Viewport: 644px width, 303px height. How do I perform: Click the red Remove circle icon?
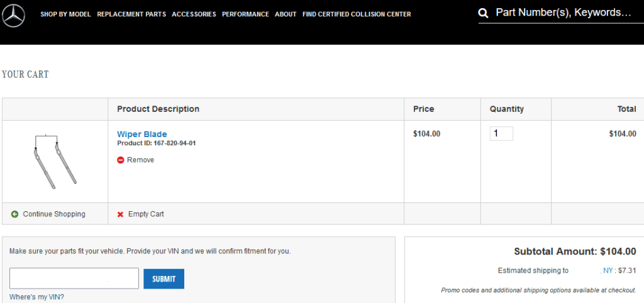pyautogui.click(x=120, y=160)
